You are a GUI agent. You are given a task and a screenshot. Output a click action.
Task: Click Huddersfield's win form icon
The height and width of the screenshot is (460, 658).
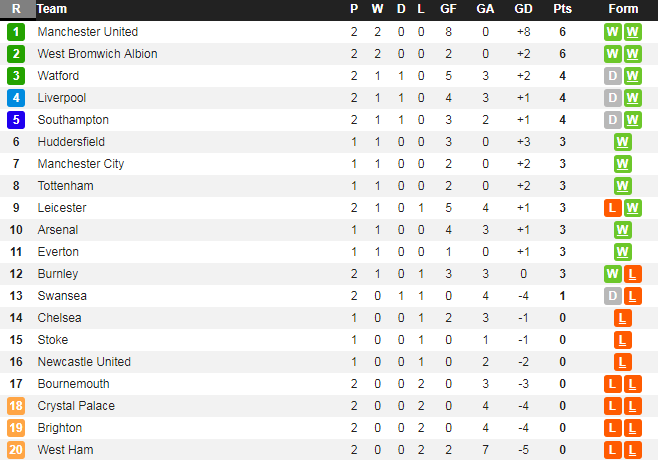[623, 142]
